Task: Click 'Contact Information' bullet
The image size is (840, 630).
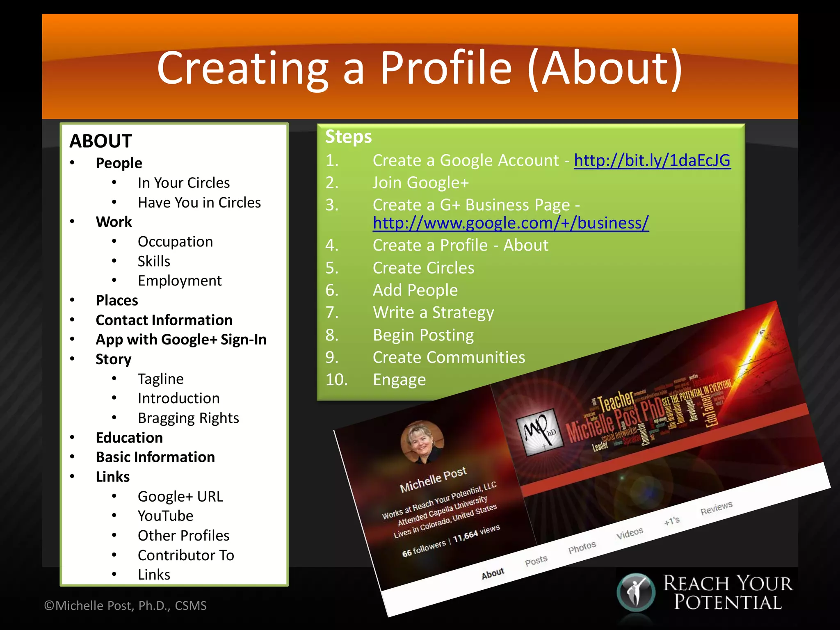Action: pyautogui.click(x=164, y=320)
